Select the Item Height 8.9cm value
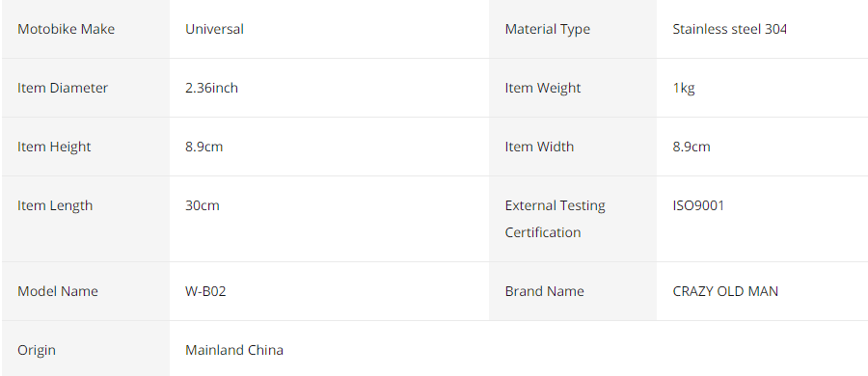 [x=203, y=147]
